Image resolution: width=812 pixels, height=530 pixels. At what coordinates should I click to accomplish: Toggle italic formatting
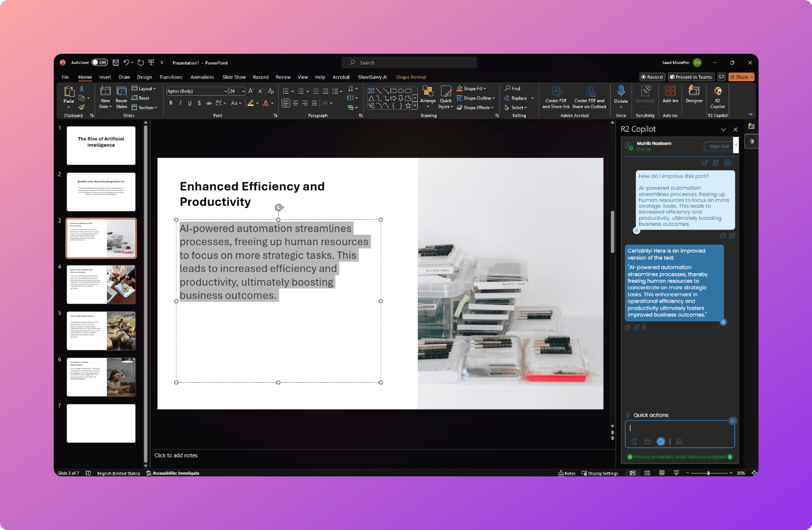pos(180,103)
